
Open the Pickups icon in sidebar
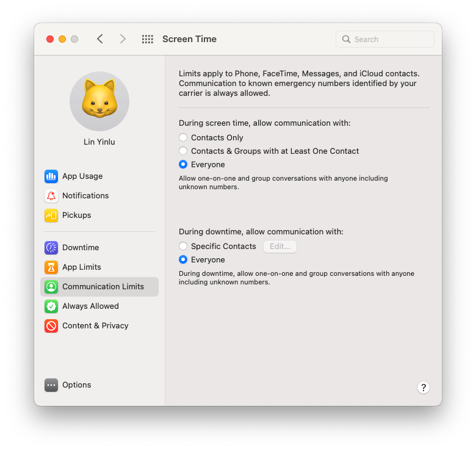tap(51, 215)
